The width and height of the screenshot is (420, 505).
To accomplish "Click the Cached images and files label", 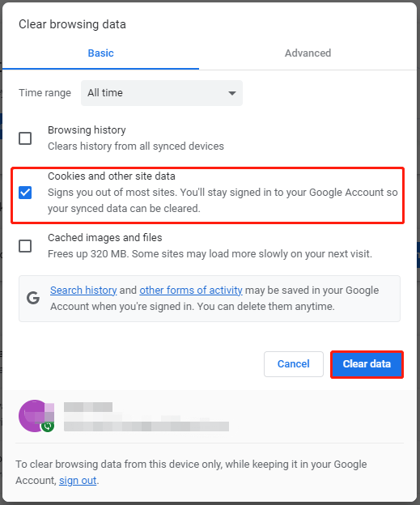I will [x=104, y=238].
